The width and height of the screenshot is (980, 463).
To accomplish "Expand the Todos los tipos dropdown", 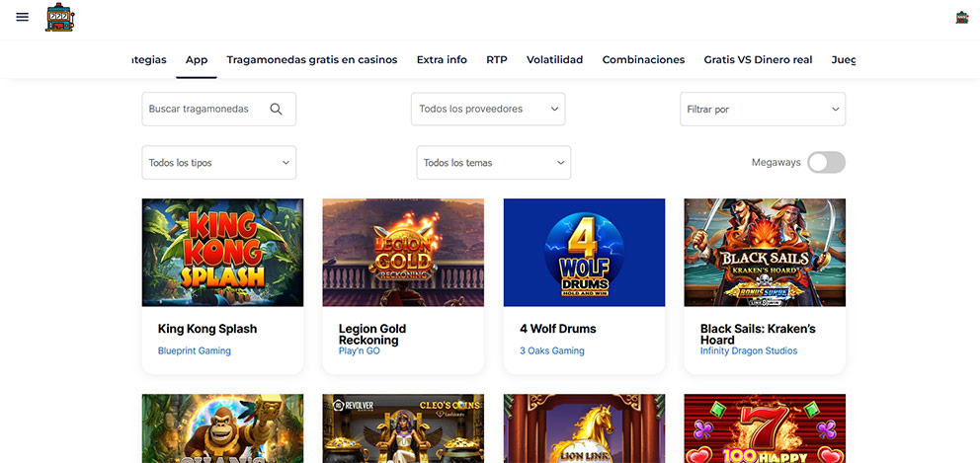I will [x=218, y=163].
